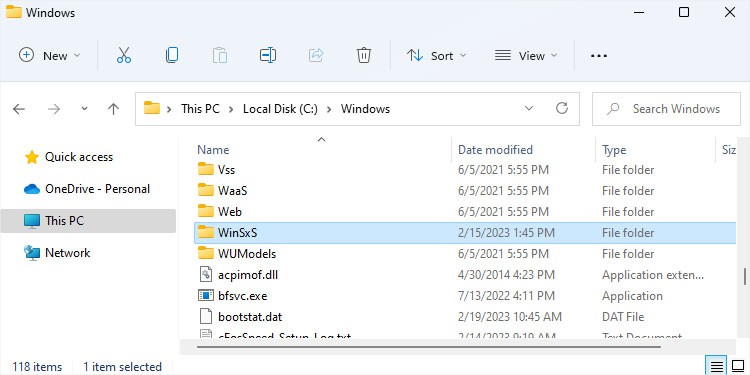The image size is (750, 375).
Task: Click the Network icon in sidebar
Action: click(32, 253)
